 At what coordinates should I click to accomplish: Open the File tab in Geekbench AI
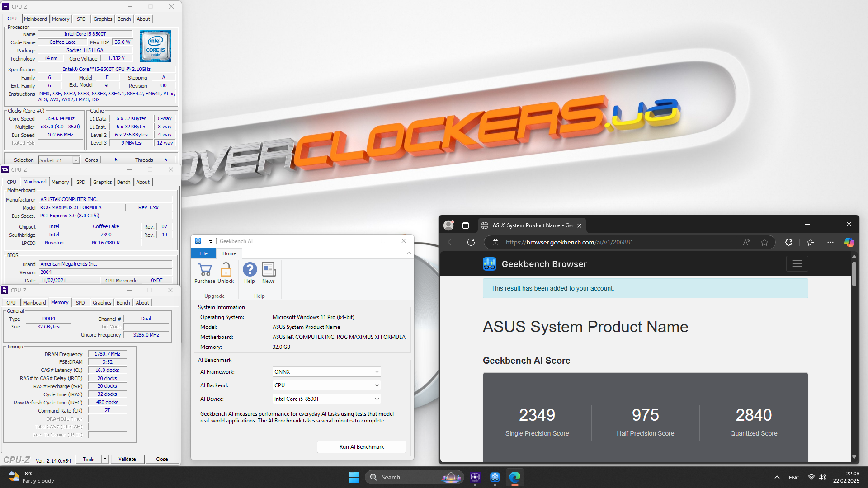pyautogui.click(x=203, y=253)
